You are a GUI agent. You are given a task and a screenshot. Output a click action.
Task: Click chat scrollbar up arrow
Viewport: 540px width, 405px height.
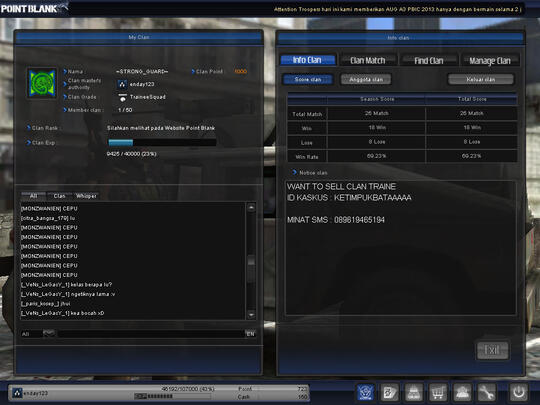(251, 208)
